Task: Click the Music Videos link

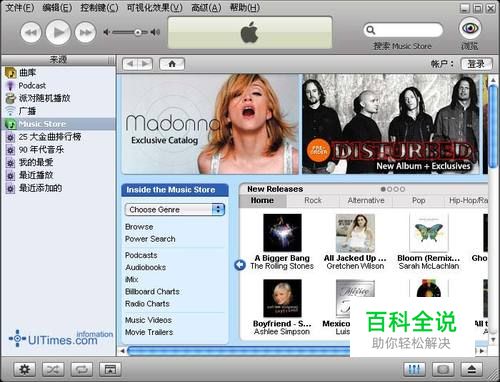Action: (148, 320)
